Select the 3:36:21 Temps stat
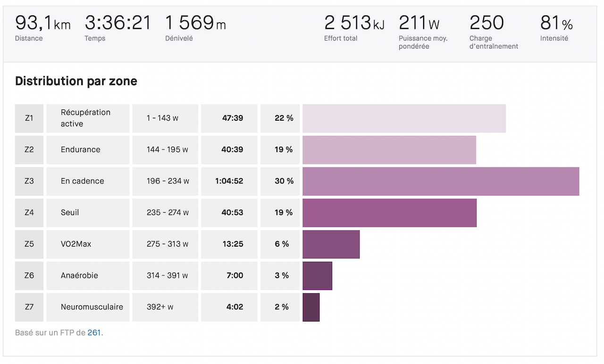The image size is (604, 364). coord(118,27)
